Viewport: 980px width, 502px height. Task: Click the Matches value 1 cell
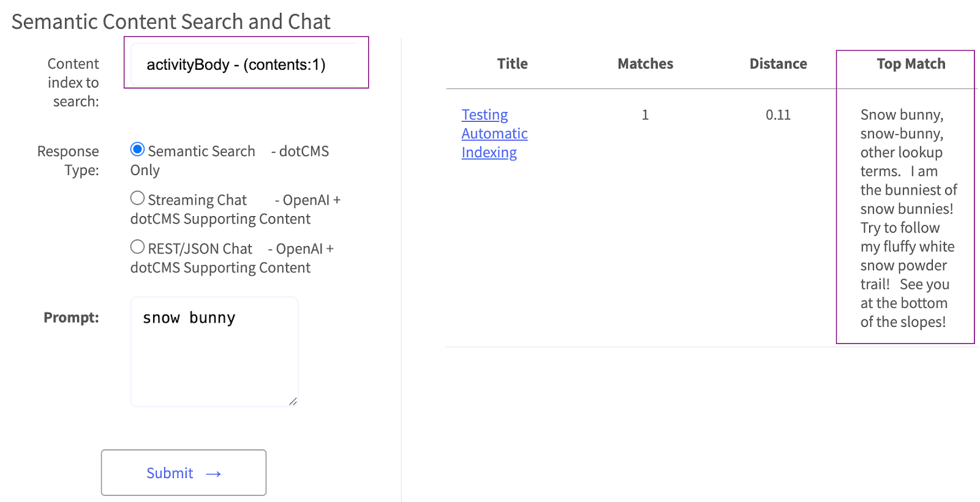tap(645, 114)
